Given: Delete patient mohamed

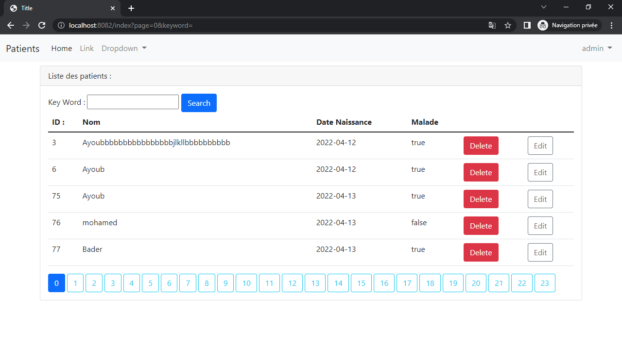Looking at the screenshot, I should (x=481, y=226).
